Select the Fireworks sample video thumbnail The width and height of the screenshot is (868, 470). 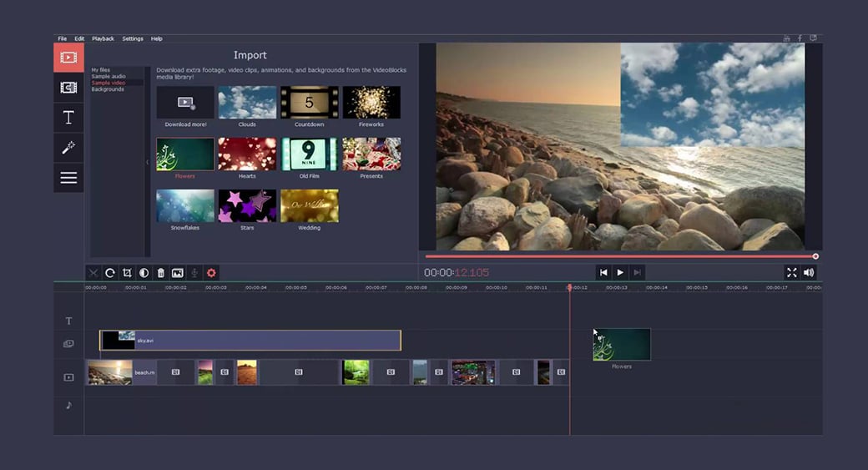[x=371, y=103]
